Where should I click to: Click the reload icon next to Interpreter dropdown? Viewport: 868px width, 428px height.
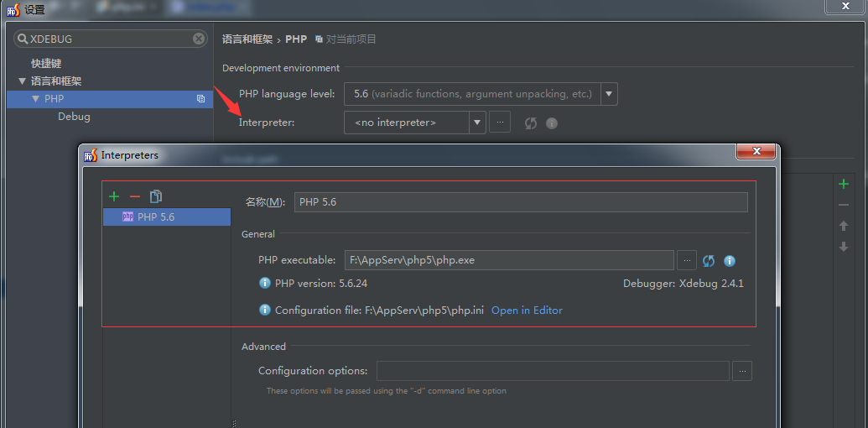(530, 123)
